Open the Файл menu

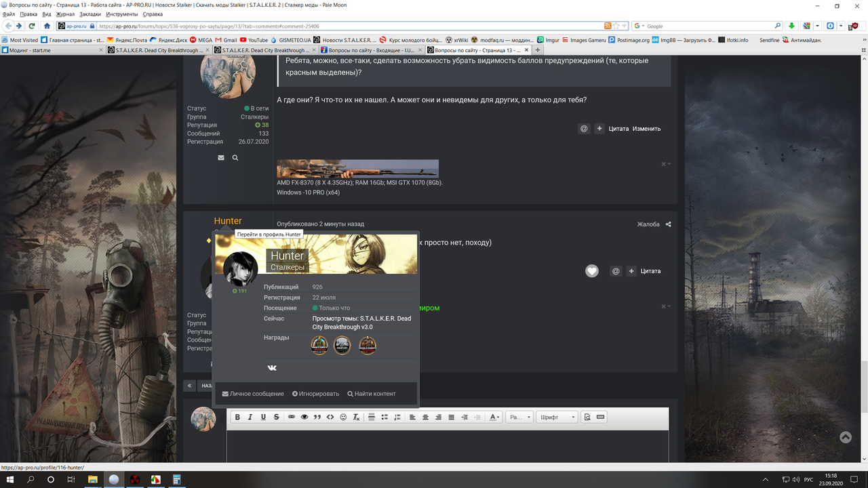[9, 14]
